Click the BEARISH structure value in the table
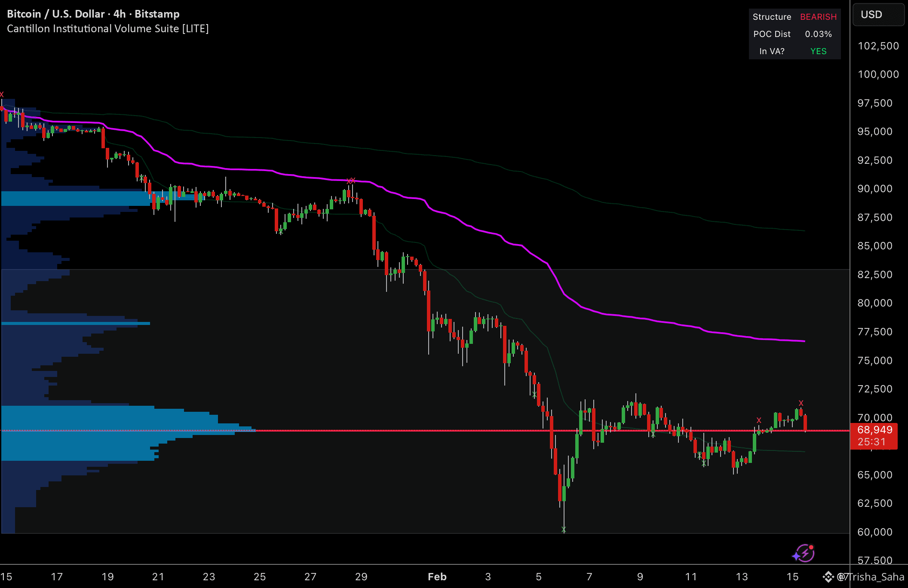The width and height of the screenshot is (908, 588). pyautogui.click(x=818, y=17)
